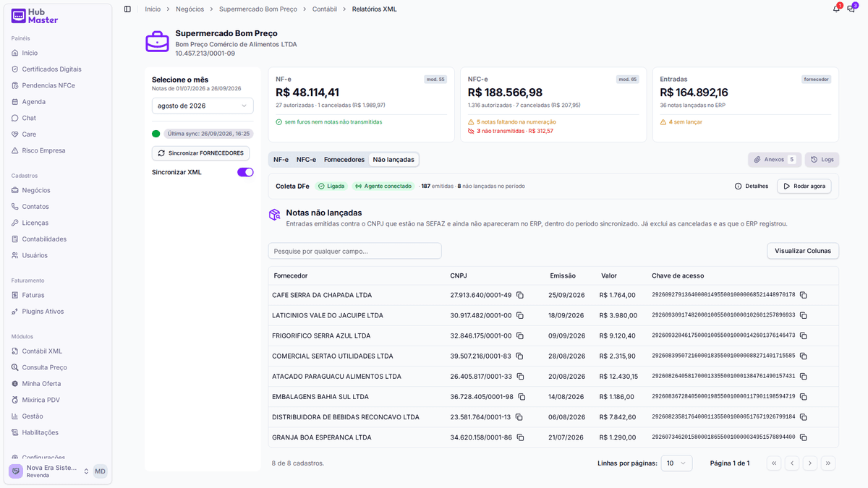Copy access key of EMBALAGENS BAHIA SUL

[x=804, y=396]
